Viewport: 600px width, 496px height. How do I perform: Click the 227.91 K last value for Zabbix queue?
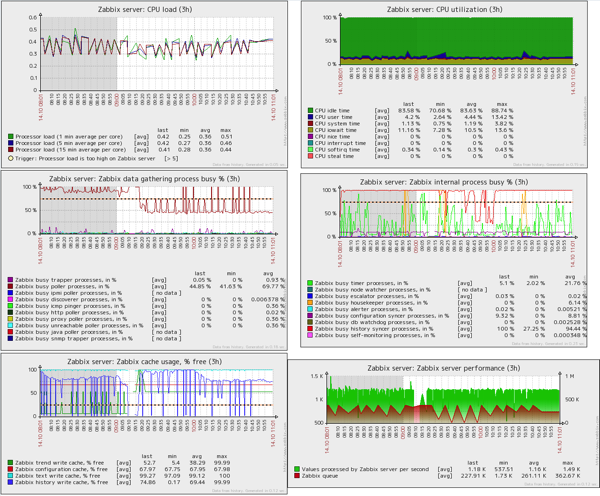pos(473,476)
